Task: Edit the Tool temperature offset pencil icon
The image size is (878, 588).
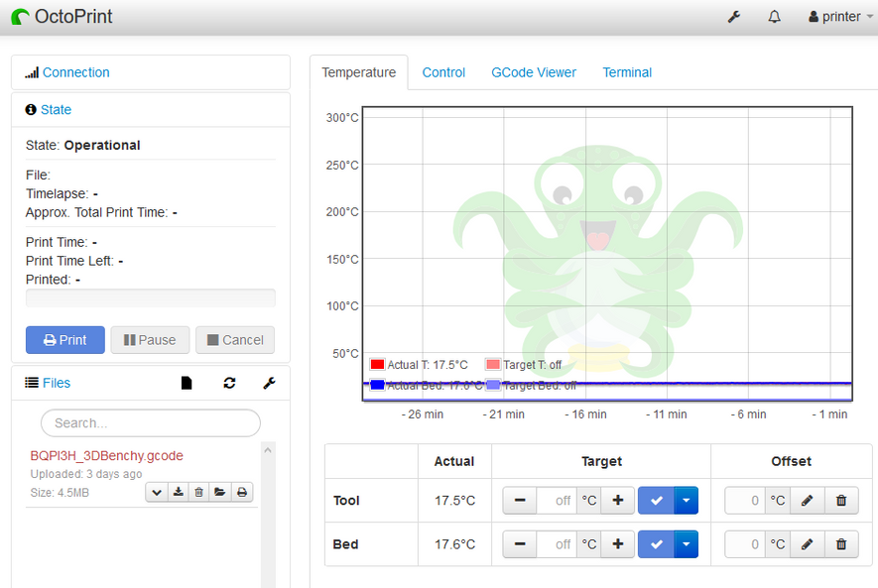Action: (x=807, y=500)
